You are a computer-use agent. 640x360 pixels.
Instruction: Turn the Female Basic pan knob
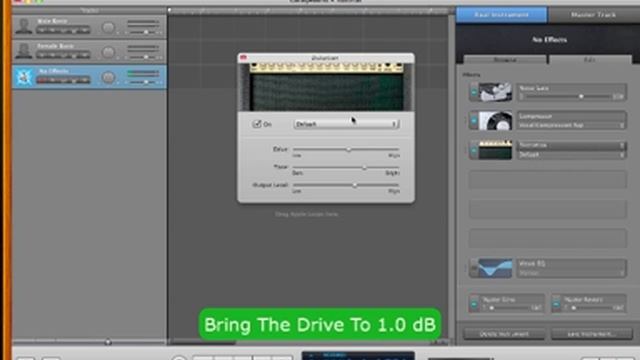tap(108, 52)
